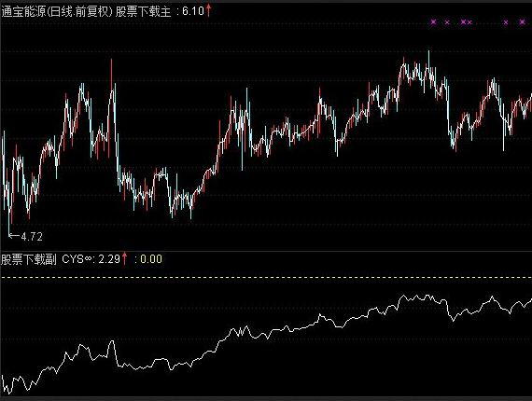The width and height of the screenshot is (532, 401).
Task: Open the 股票下载副 sub-indicator label
Action: 29,259
